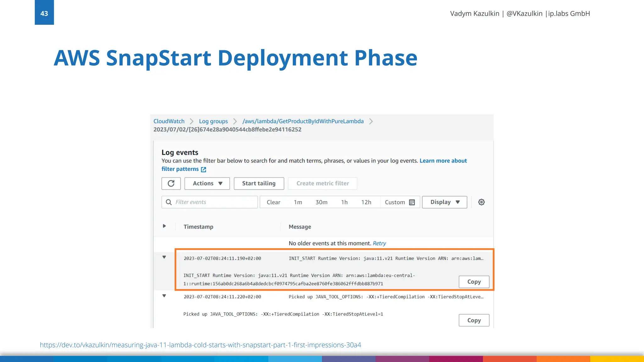Open the dev.to article link at bottom
The width and height of the screenshot is (644, 362).
pyautogui.click(x=200, y=345)
